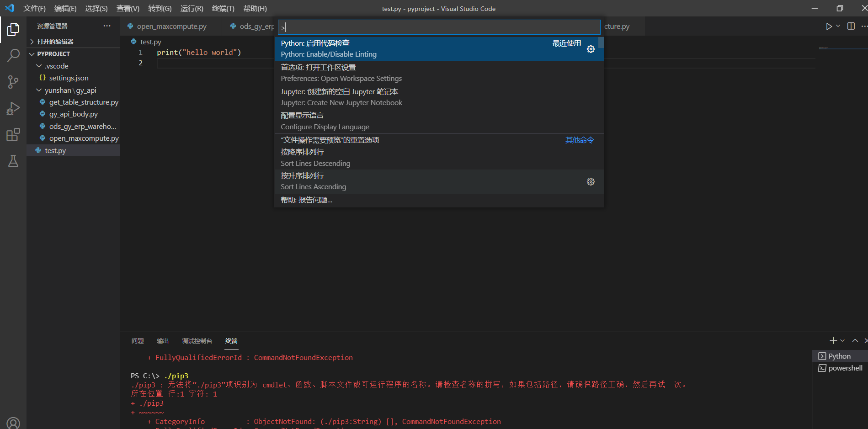Select the Python terminal instance
Image resolution: width=868 pixels, height=429 pixels.
(840, 356)
